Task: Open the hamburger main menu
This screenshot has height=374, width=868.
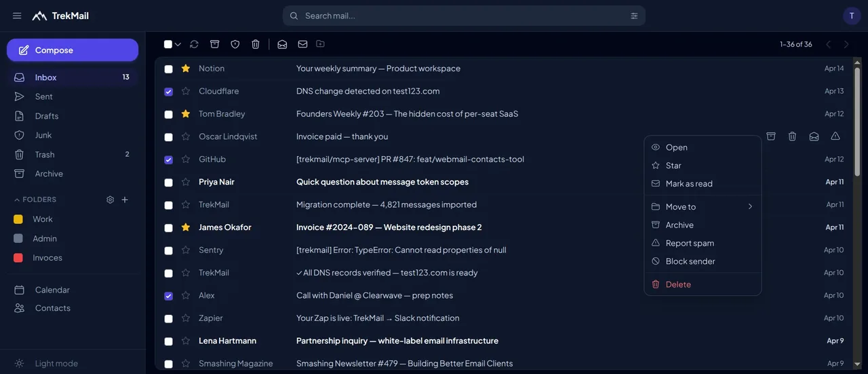Action: tap(17, 16)
